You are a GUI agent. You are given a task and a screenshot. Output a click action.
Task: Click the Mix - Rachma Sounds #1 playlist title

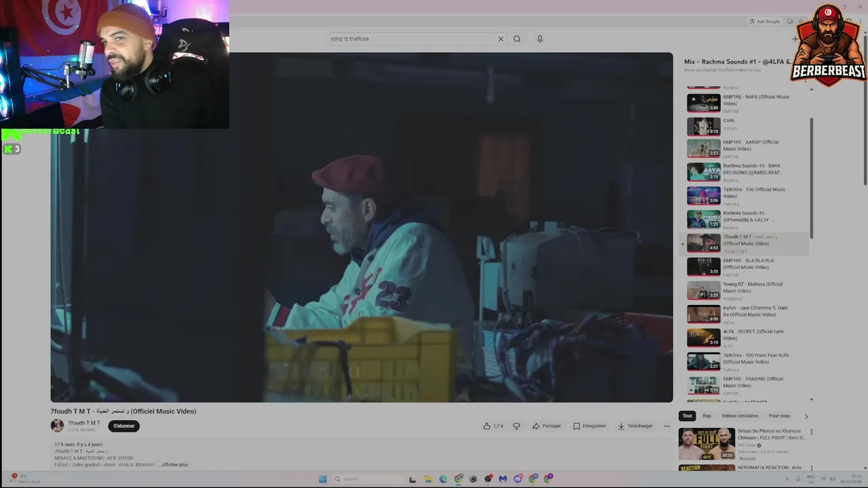coord(738,62)
